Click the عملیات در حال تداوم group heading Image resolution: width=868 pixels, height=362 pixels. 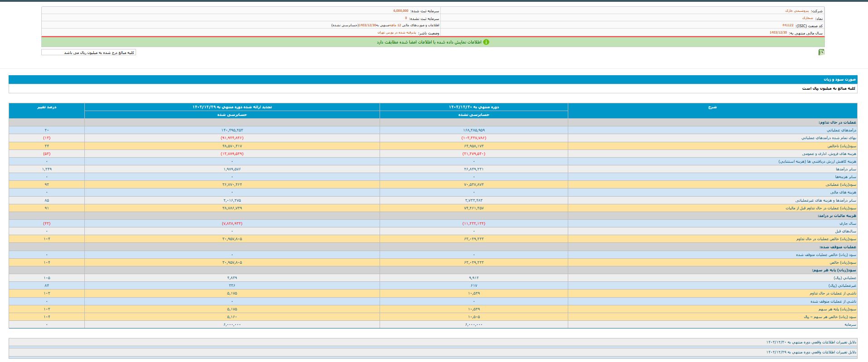[837, 122]
